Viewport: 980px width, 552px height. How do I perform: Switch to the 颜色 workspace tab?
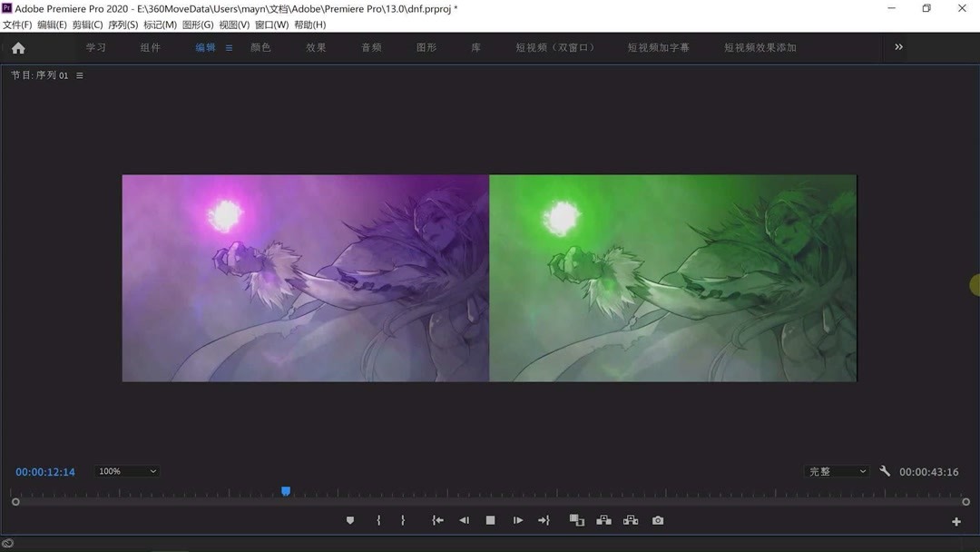(x=261, y=47)
